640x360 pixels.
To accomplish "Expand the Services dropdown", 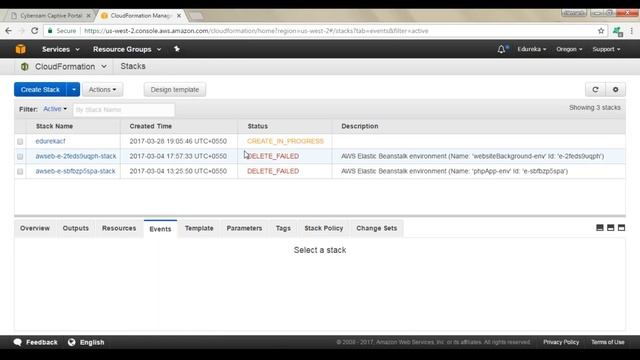I will click(x=61, y=49).
